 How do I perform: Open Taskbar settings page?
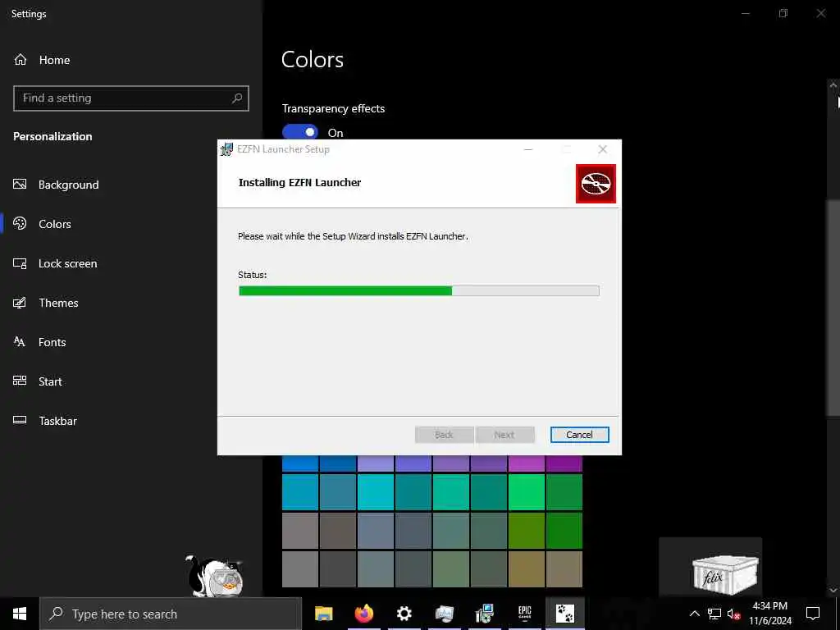tap(58, 421)
